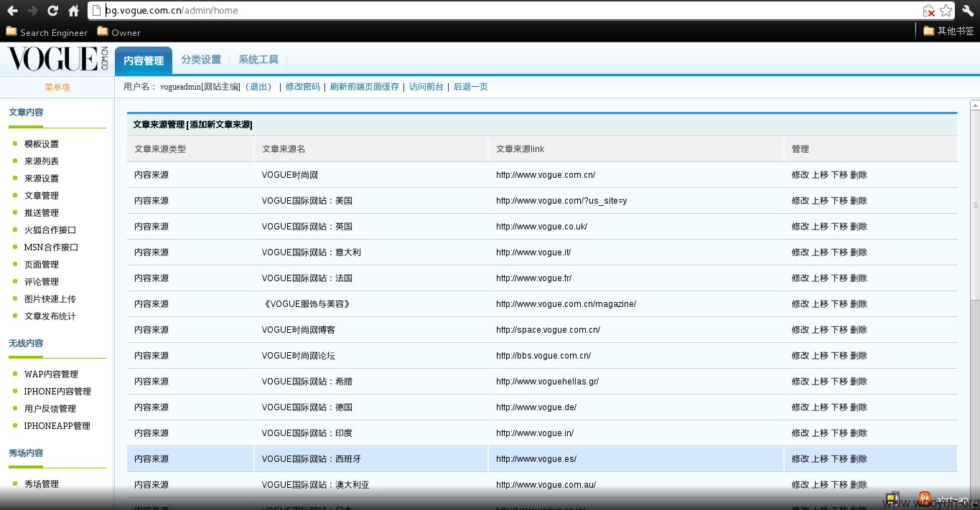The width and height of the screenshot is (980, 510).
Task: Switch to 内容管理 tab
Action: click(x=144, y=61)
